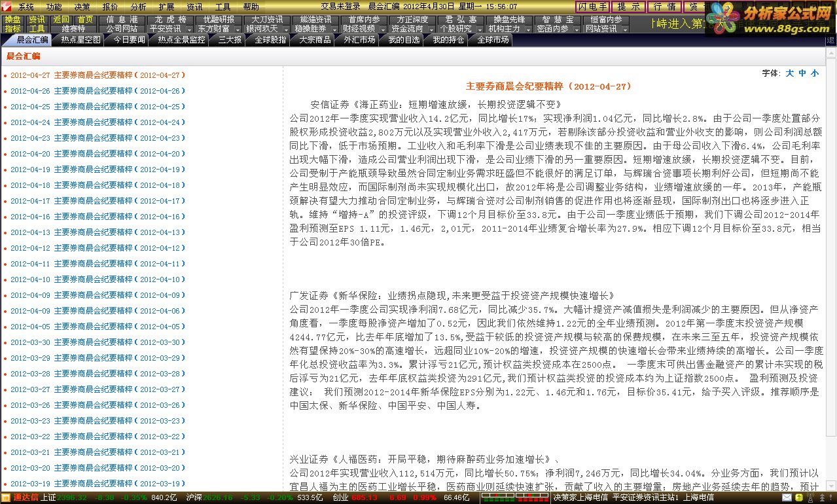Open the 决策 menu
This screenshot has width=837, height=504.
click(82, 7)
